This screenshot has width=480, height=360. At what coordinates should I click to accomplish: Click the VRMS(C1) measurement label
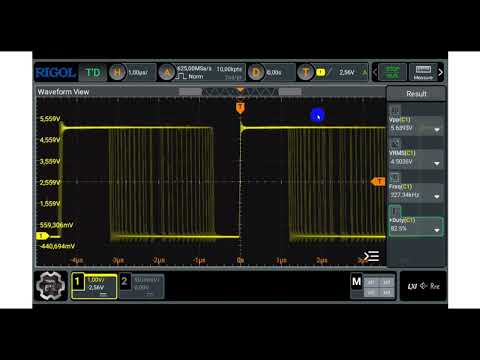point(402,153)
